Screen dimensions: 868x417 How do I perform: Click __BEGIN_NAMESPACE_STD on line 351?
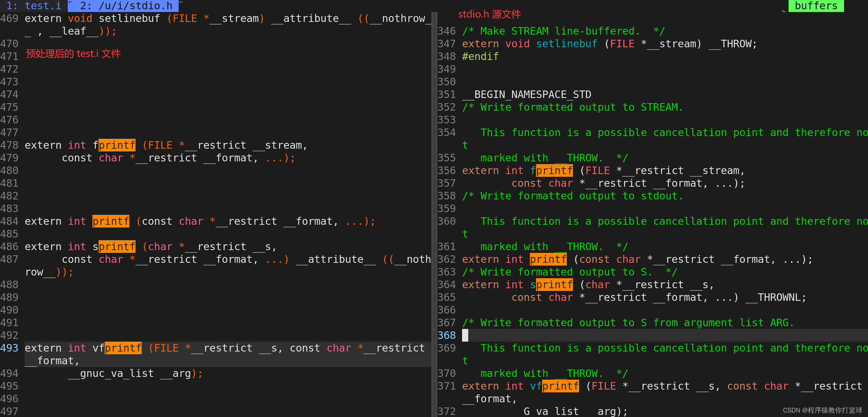527,95
